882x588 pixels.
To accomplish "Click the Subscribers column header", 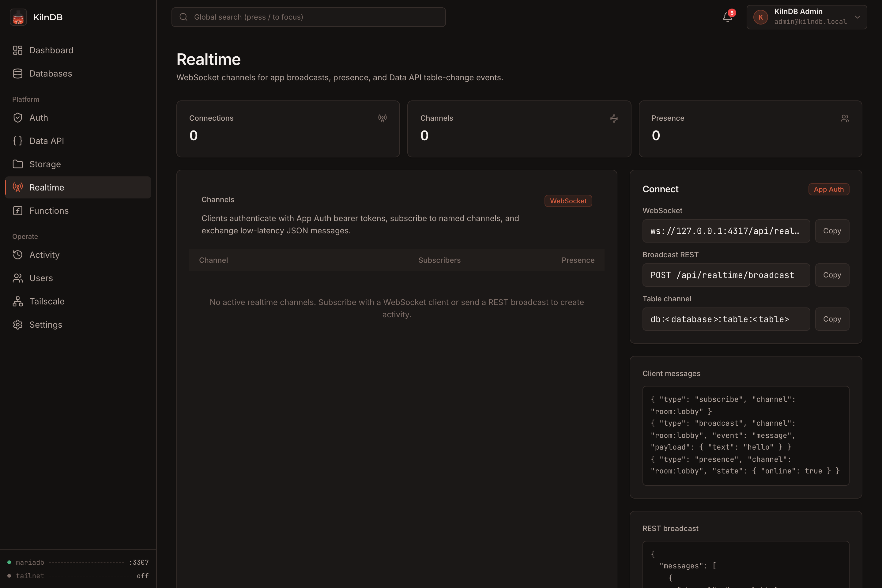I will 439,260.
